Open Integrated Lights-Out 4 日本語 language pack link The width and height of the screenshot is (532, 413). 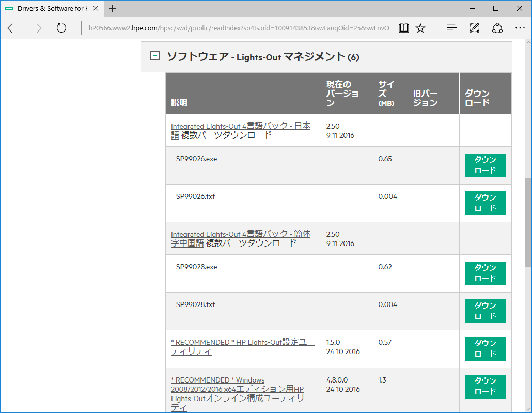(241, 130)
